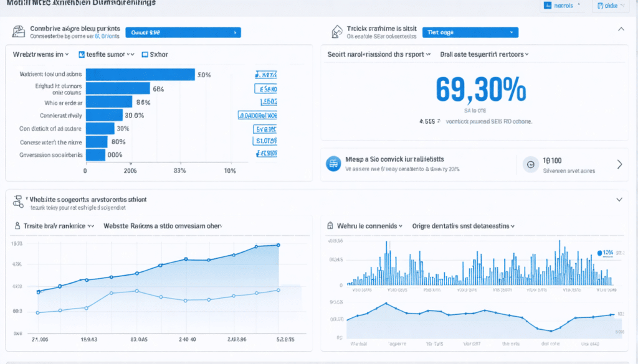Click the outlined tag button in the 000% row

pos(267,154)
